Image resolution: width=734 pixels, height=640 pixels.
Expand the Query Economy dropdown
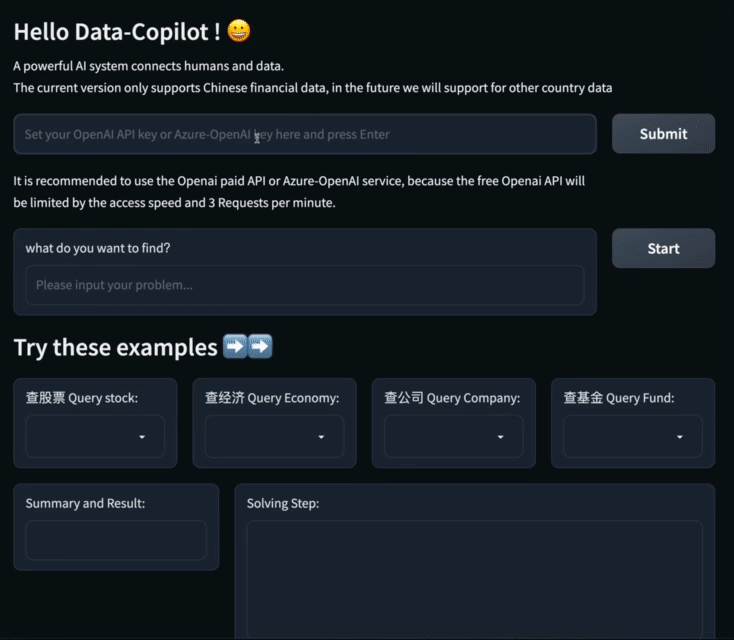pyautogui.click(x=274, y=437)
